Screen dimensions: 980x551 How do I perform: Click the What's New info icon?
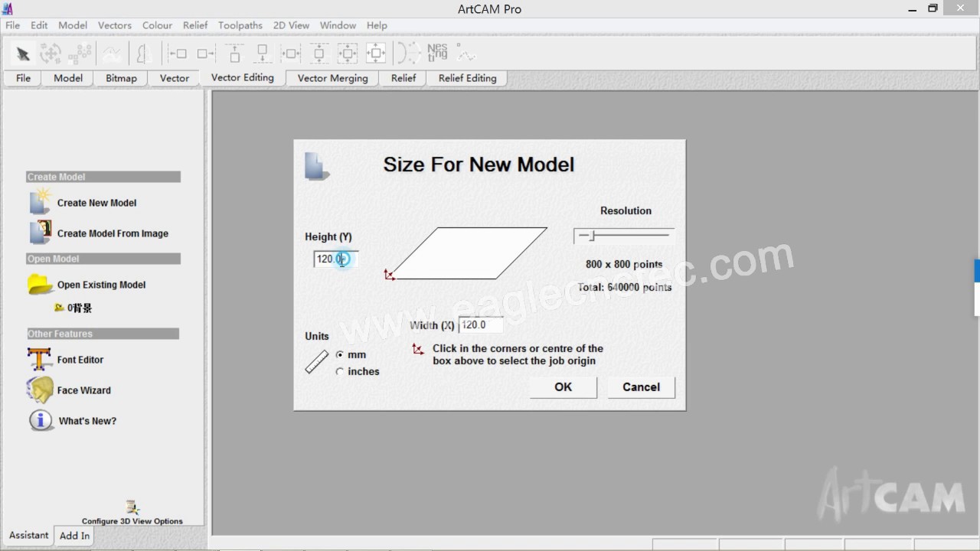click(41, 420)
